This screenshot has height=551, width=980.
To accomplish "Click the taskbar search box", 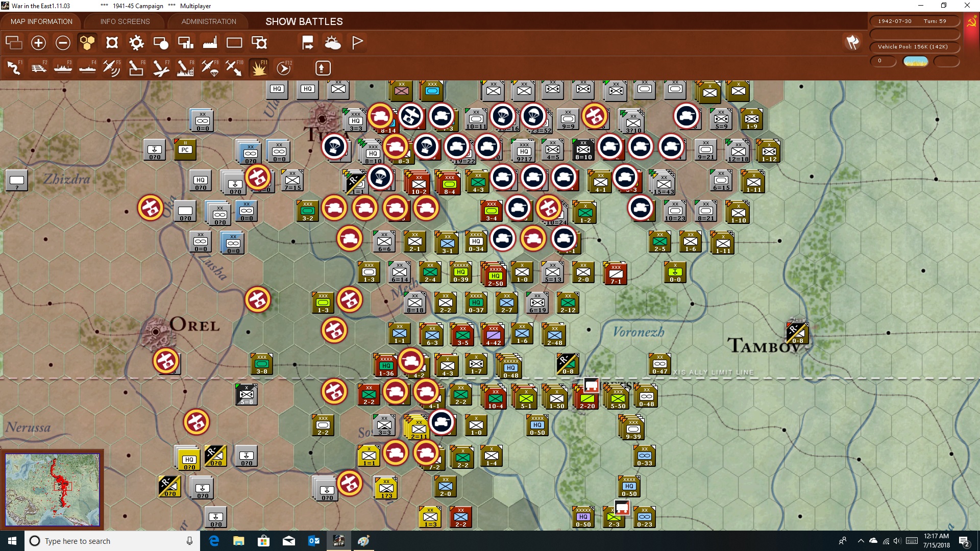I will [x=112, y=541].
